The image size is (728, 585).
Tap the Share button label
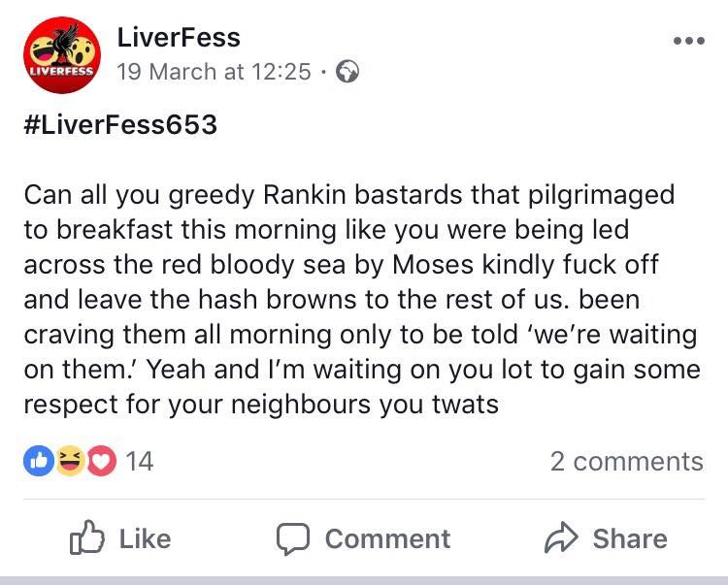tap(630, 538)
